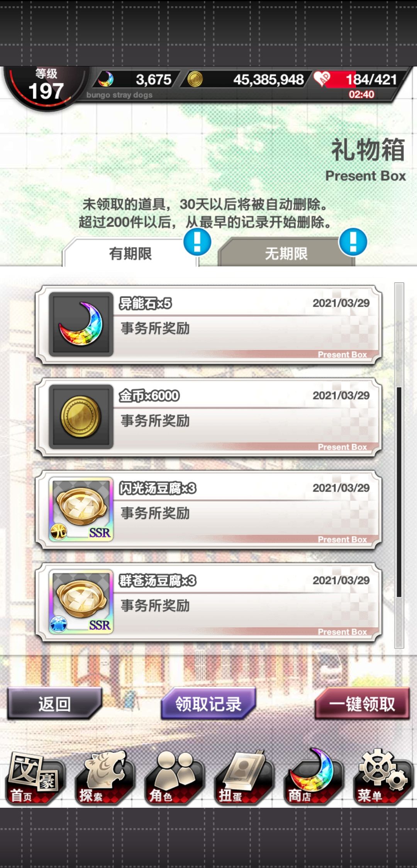Open the 菜单 gear menu icon

(x=382, y=778)
